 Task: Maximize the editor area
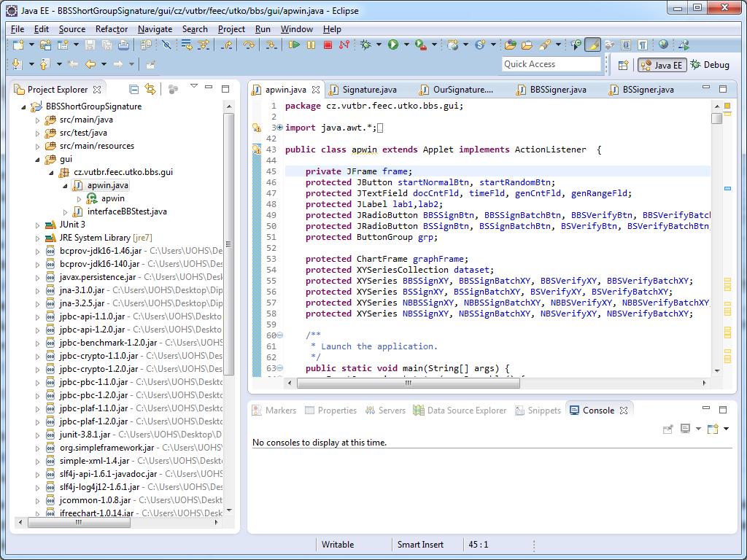(723, 88)
